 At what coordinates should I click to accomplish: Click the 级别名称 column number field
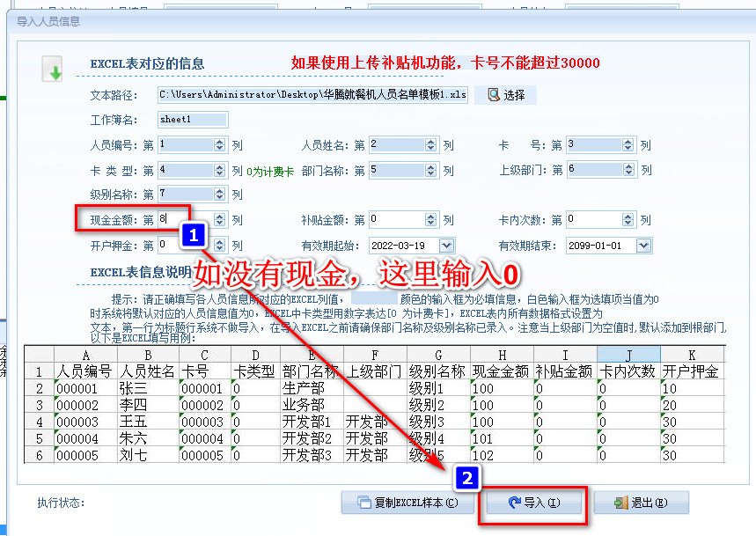[x=186, y=195]
